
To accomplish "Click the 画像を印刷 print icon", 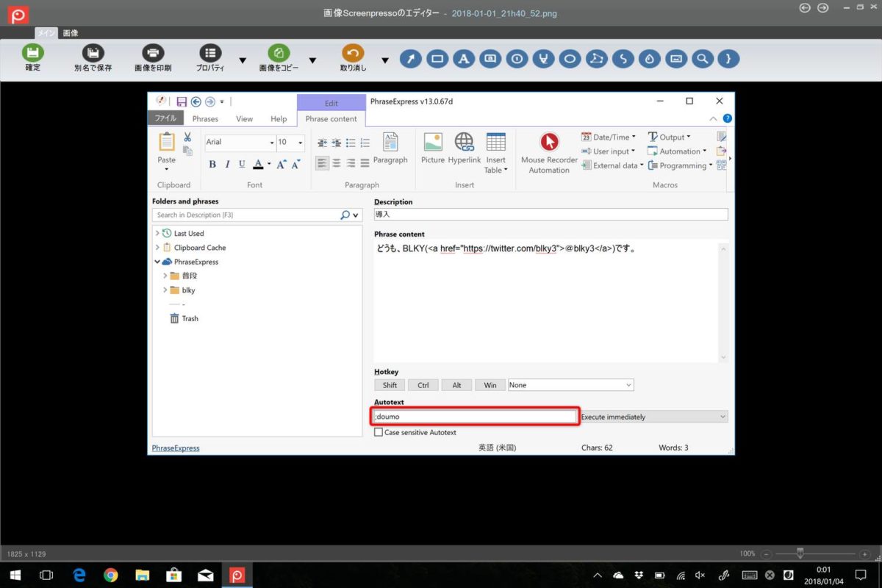I will click(x=153, y=53).
